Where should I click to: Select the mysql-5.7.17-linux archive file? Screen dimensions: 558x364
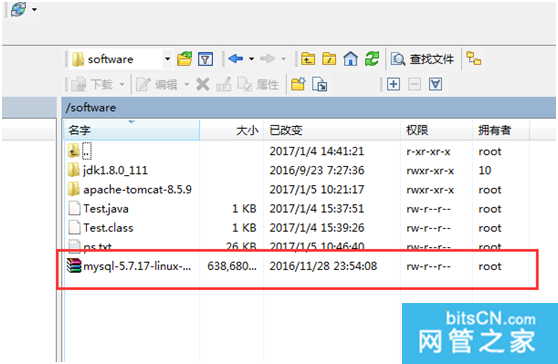pos(297,266)
